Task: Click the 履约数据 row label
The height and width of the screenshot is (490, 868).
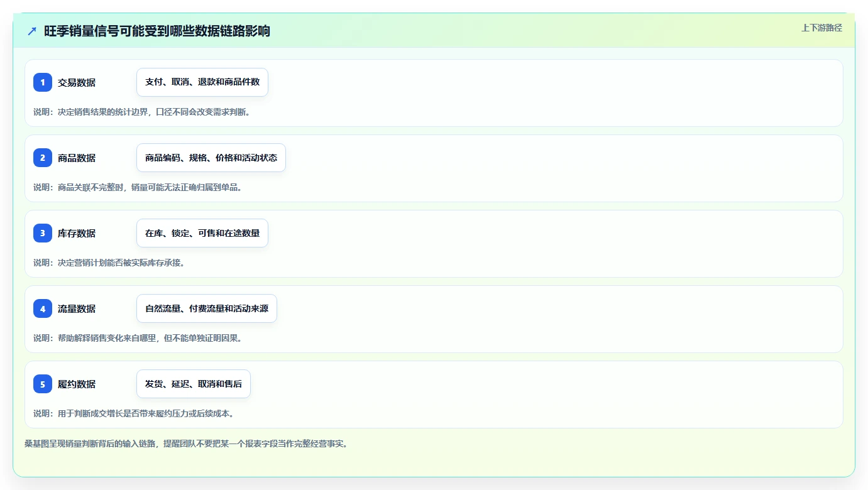Action: [x=77, y=384]
